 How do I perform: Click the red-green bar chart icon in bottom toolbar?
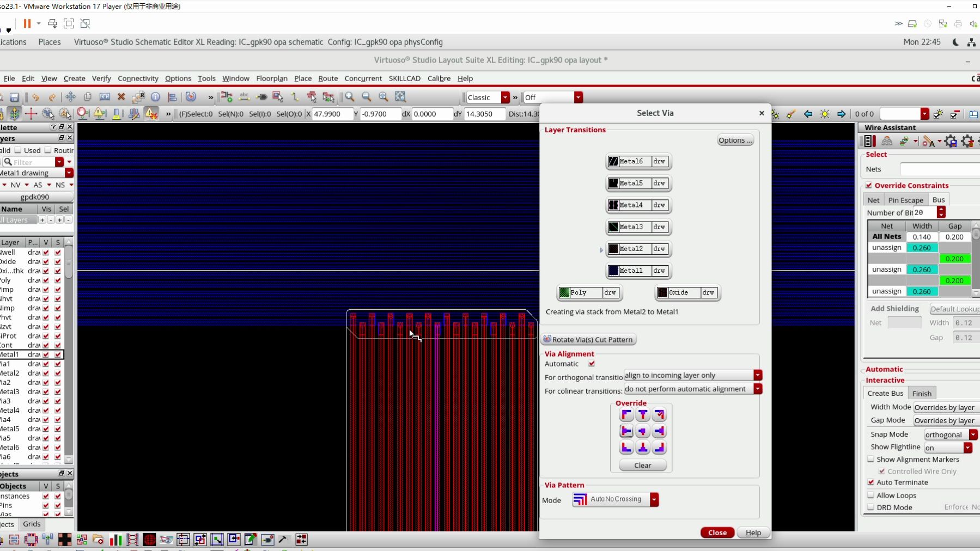pyautogui.click(x=115, y=540)
